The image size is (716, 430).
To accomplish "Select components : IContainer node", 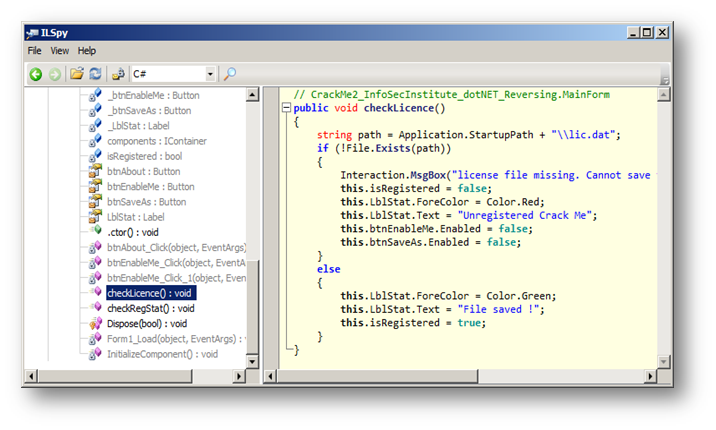I will point(157,141).
